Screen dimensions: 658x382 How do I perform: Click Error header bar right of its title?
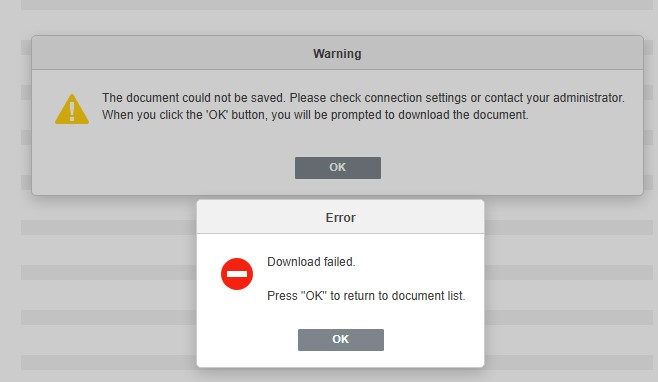click(x=420, y=217)
